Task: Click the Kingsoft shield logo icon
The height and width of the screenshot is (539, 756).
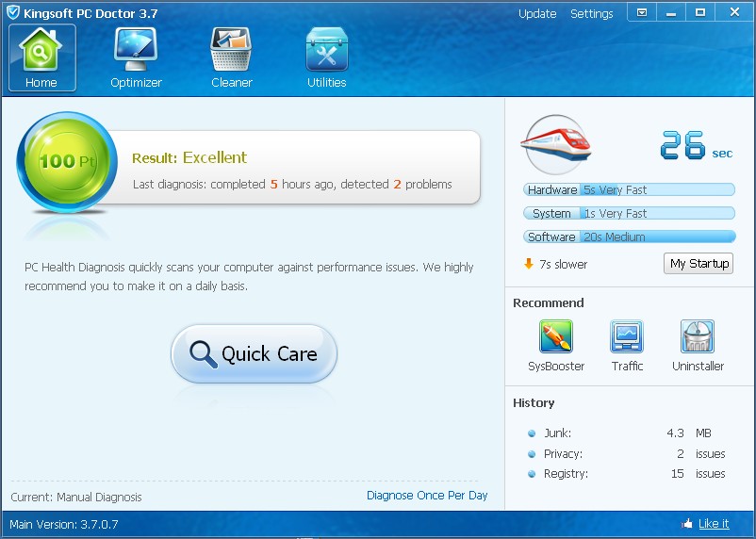Action: click(x=13, y=12)
